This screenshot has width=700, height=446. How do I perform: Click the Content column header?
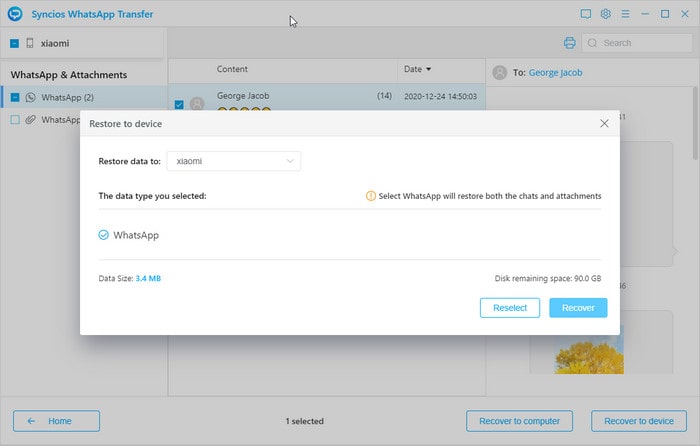click(x=232, y=69)
